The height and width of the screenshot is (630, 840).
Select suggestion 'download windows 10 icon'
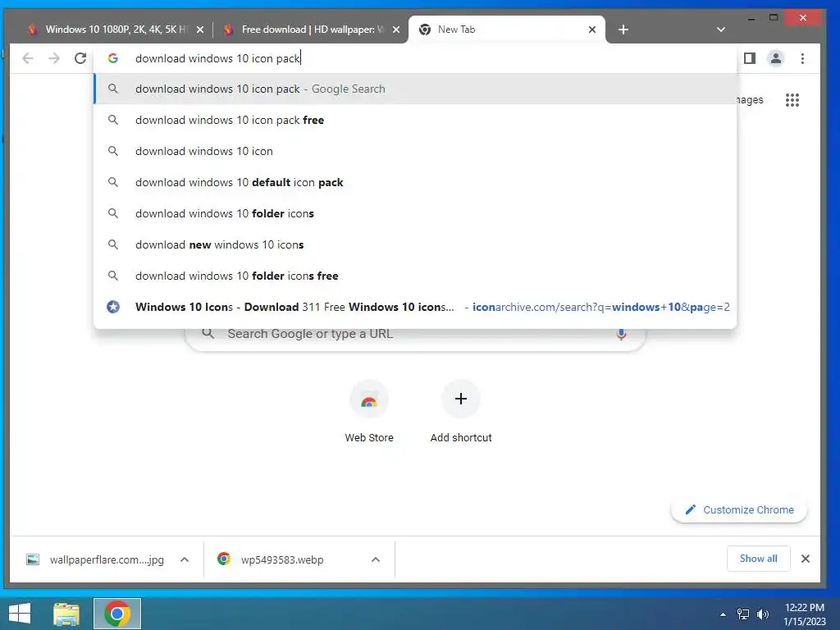click(x=415, y=151)
